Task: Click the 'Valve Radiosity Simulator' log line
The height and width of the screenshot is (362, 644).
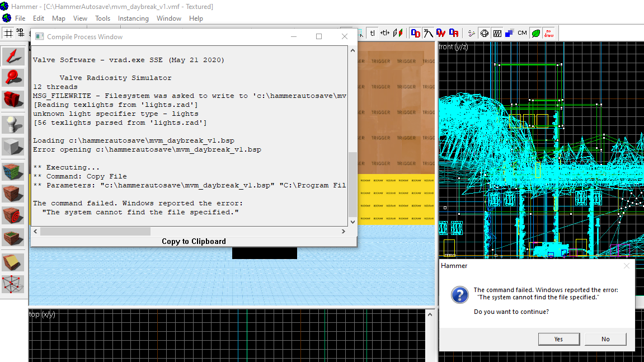Action: coord(115,78)
